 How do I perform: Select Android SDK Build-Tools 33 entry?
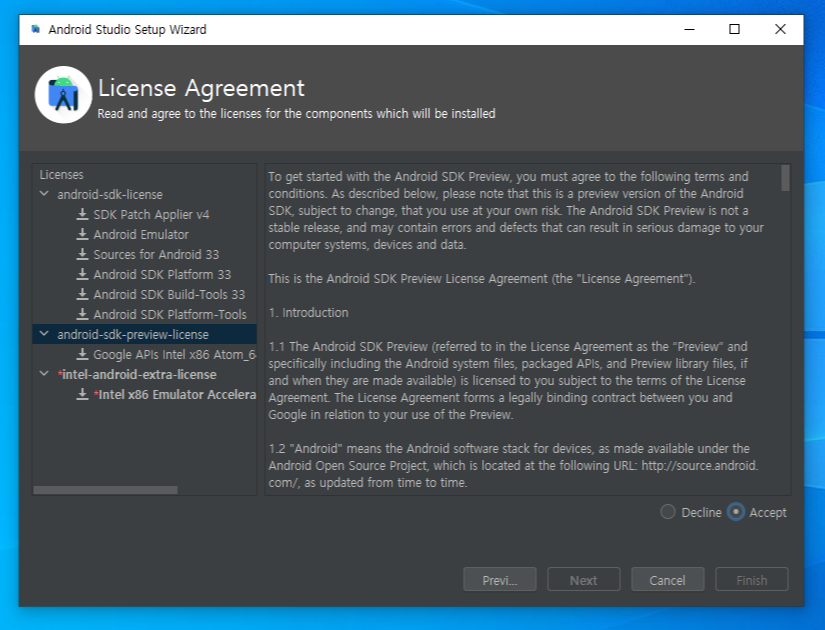pyautogui.click(x=169, y=294)
